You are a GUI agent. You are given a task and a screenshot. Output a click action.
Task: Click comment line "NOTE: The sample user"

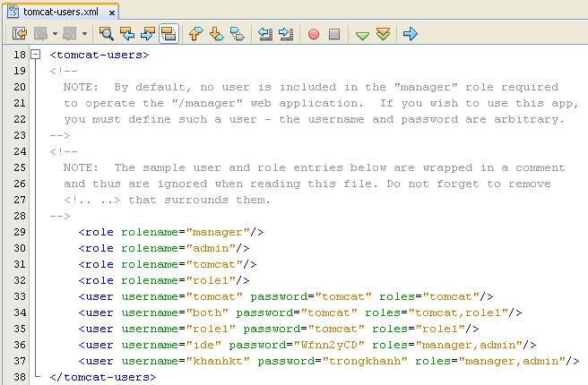pyautogui.click(x=314, y=167)
